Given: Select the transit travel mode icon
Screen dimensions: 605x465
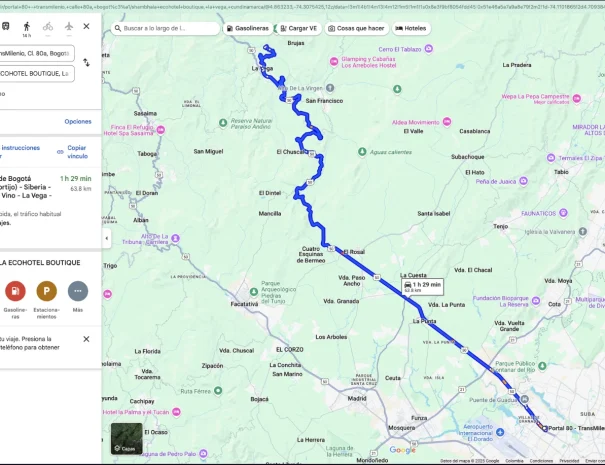Looking at the screenshot, I should [x=5, y=26].
